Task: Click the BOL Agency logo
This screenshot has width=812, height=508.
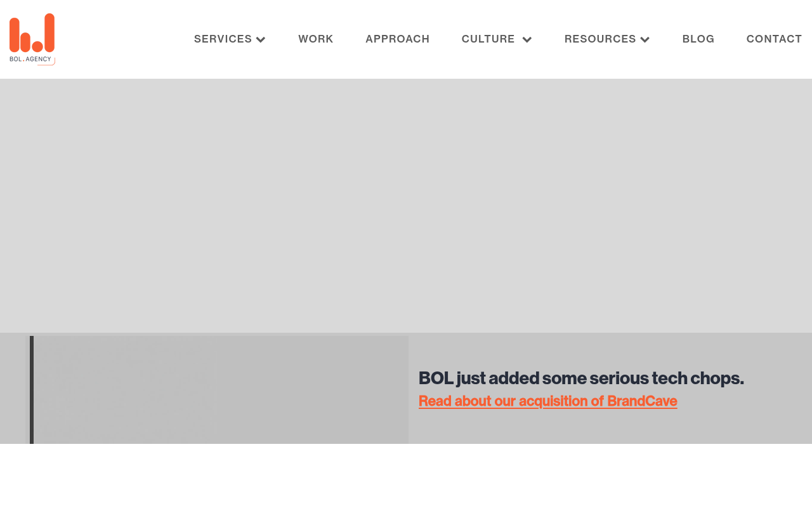Action: (x=32, y=39)
